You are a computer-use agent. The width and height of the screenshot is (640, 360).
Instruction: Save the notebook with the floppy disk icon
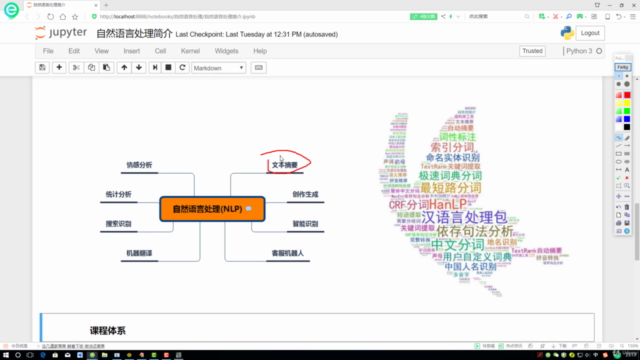[42, 68]
